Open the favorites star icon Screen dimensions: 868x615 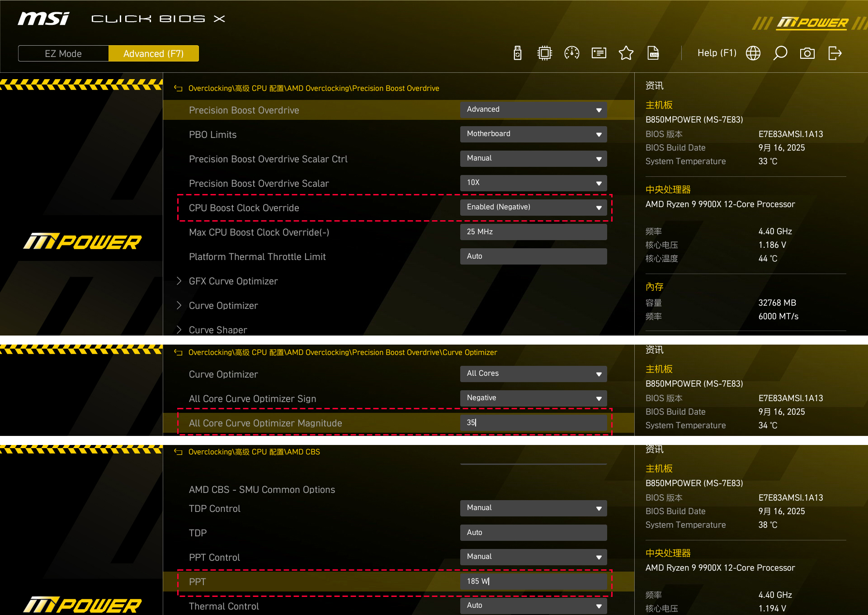tap(626, 53)
